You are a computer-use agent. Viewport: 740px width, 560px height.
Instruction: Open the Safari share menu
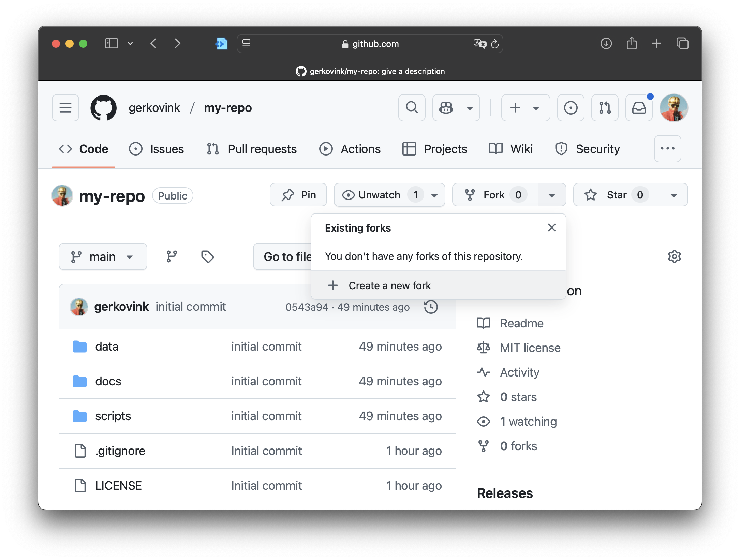(x=632, y=43)
